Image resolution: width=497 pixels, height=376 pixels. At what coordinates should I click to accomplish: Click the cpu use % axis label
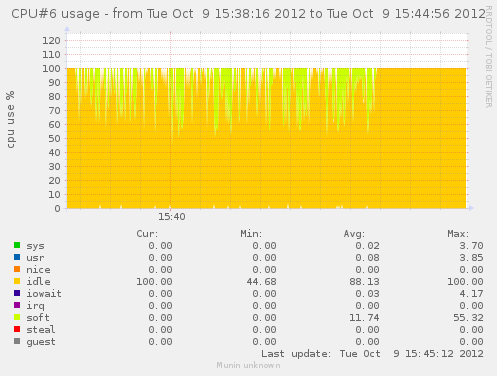point(11,119)
